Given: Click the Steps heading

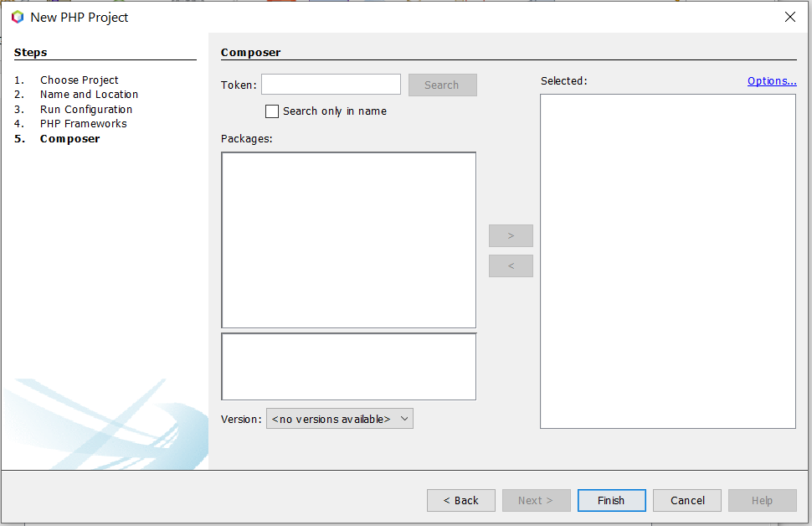Looking at the screenshot, I should [x=30, y=52].
